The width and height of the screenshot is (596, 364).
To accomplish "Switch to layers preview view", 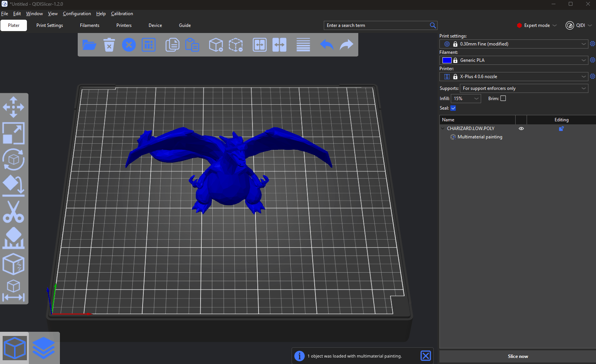I will 44,348.
